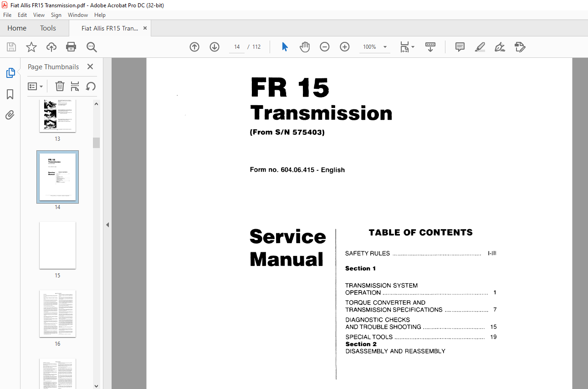The height and width of the screenshot is (389, 588).
Task: Click the upload to cloud icon
Action: pos(51,47)
